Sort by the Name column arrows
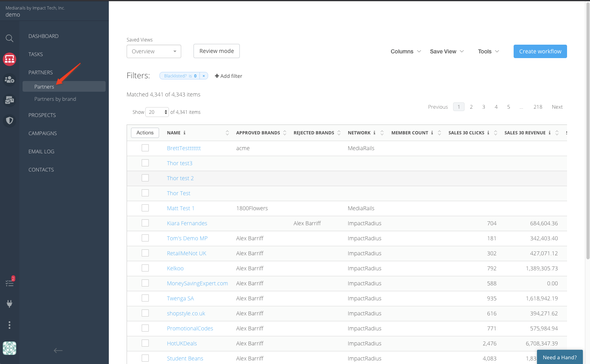590x364 pixels. [x=227, y=133]
